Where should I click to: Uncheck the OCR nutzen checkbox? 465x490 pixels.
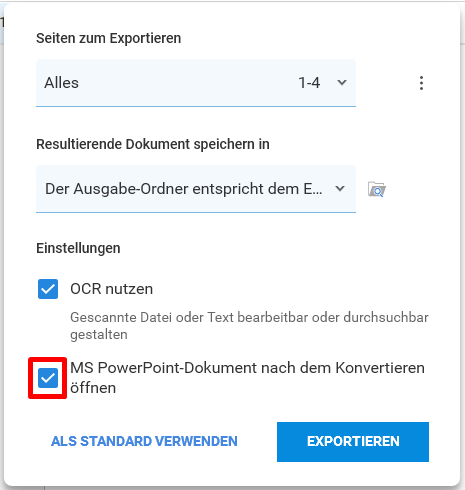click(48, 289)
